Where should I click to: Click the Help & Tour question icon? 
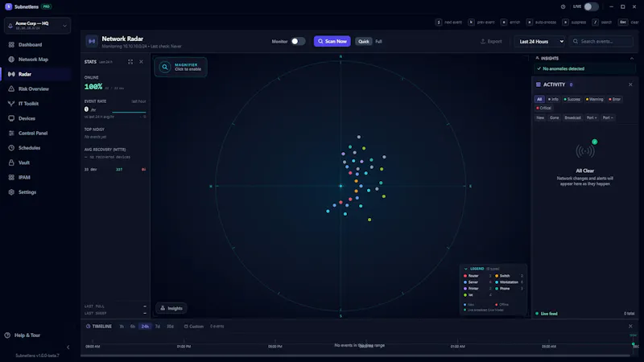pos(7,335)
